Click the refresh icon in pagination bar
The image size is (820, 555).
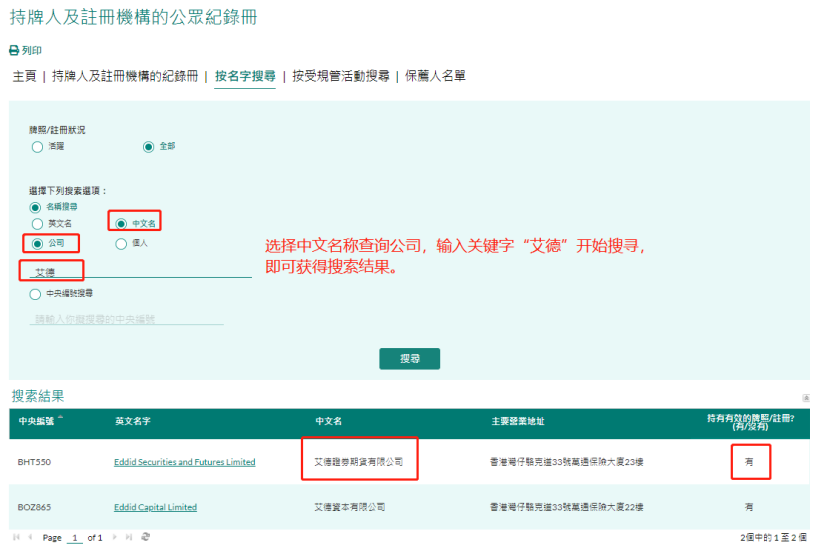coord(145,537)
